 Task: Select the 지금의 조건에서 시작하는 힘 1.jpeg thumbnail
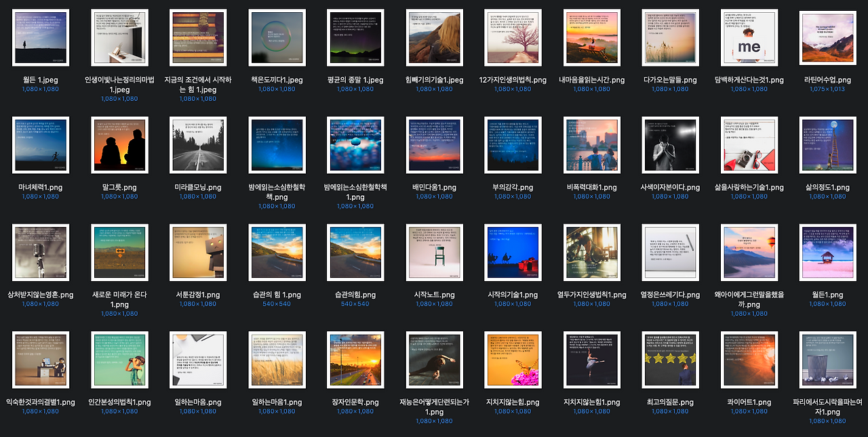[198, 38]
